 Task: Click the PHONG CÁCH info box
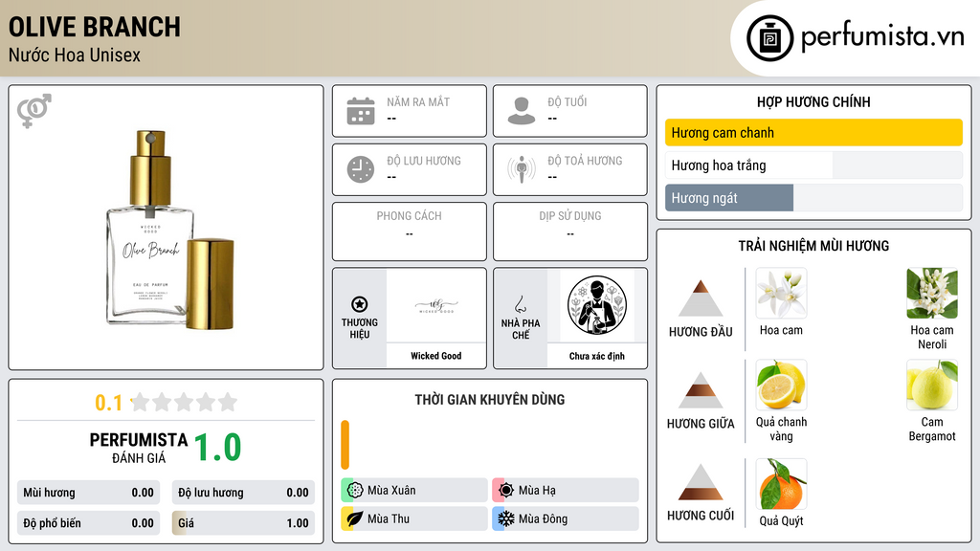[410, 231]
